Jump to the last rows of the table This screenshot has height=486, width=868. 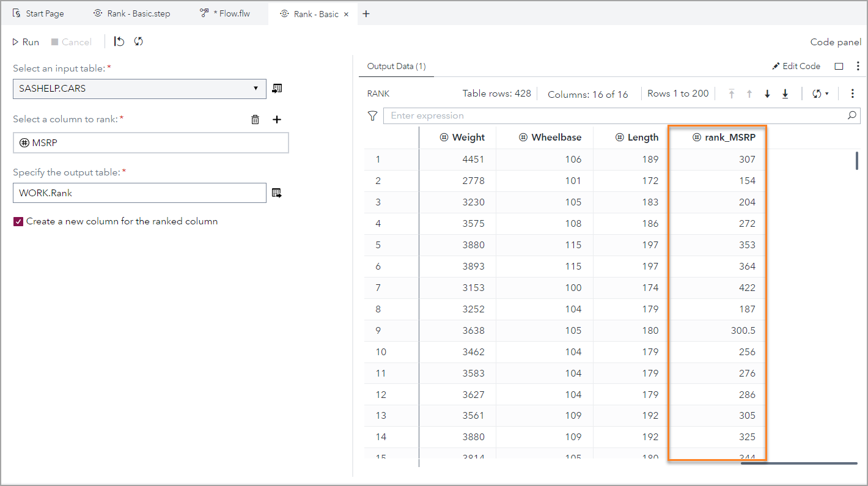(x=785, y=93)
